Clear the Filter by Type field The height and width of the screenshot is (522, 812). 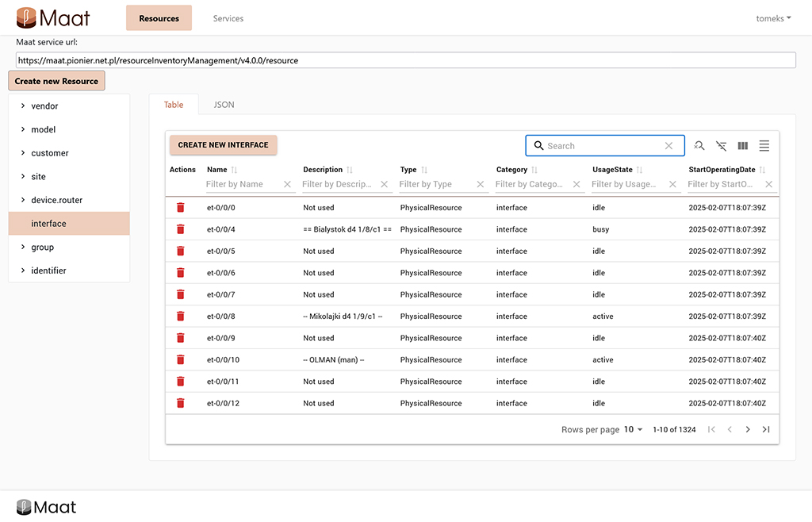click(x=481, y=184)
